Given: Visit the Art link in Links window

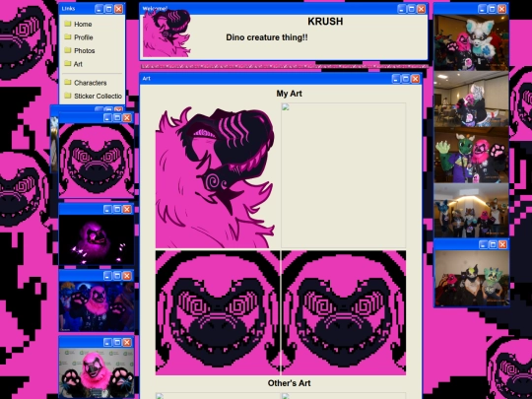Looking at the screenshot, I should [78, 64].
